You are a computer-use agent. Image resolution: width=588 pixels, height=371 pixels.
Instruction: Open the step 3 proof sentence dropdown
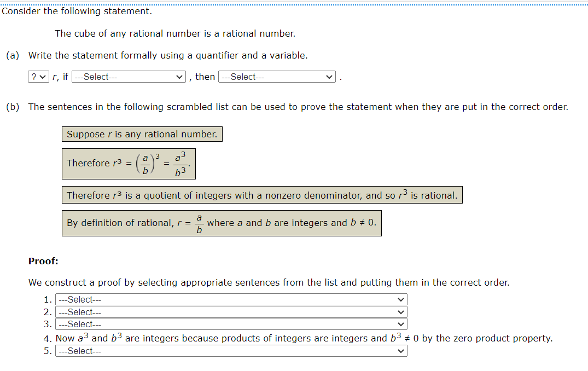coord(230,324)
